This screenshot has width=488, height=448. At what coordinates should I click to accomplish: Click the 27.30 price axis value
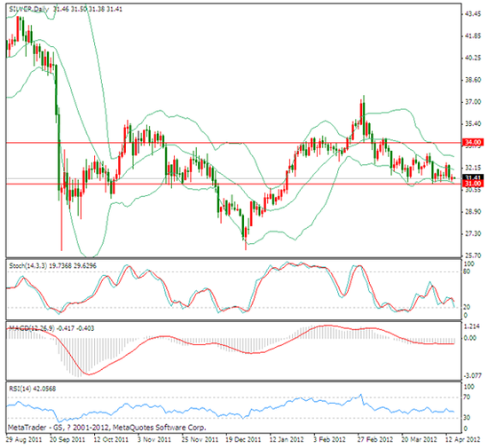point(473,233)
